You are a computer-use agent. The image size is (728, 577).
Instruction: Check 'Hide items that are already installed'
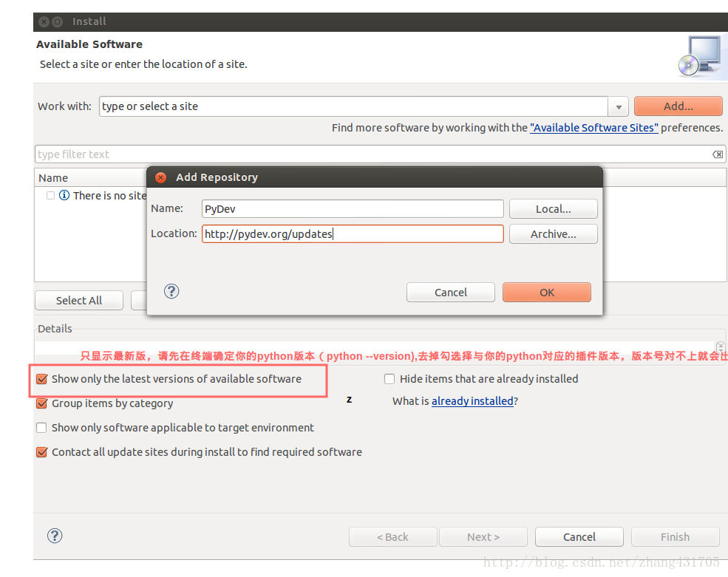coord(389,379)
